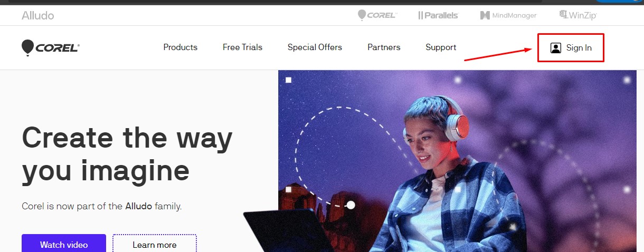Click the white square handle at image top-left
Viewport: 644px width, 252px height.
pyautogui.click(x=288, y=80)
